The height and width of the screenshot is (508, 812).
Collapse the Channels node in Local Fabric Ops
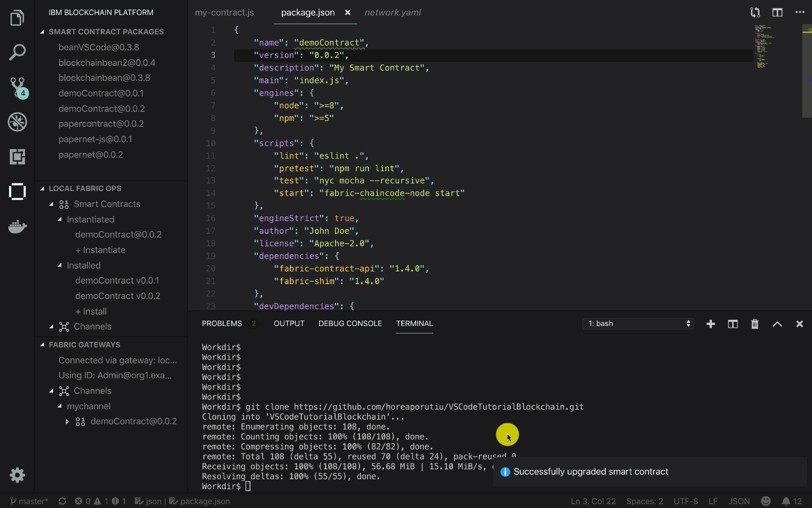pos(51,326)
